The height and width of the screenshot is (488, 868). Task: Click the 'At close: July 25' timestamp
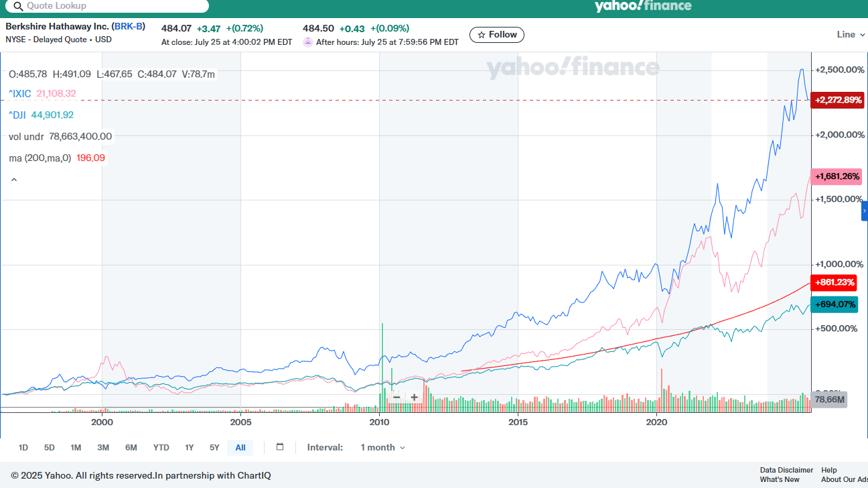pyautogui.click(x=227, y=42)
